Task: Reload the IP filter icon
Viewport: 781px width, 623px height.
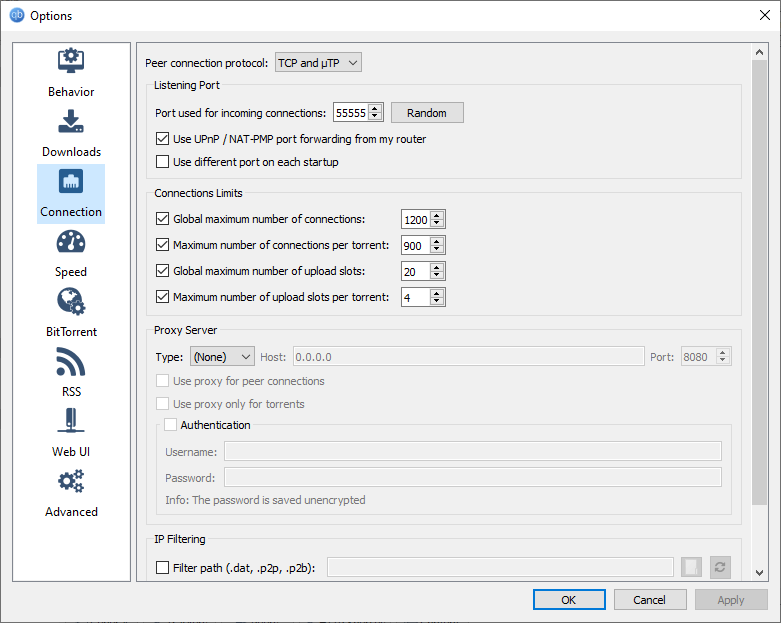Action: (x=720, y=567)
